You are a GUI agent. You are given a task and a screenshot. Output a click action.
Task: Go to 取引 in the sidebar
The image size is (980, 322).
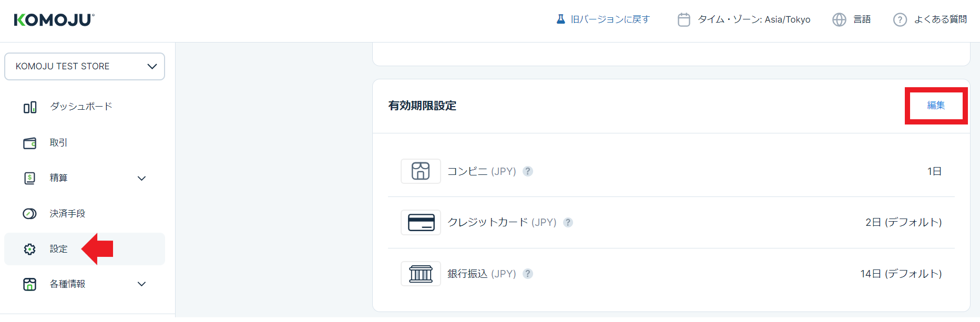tap(58, 143)
